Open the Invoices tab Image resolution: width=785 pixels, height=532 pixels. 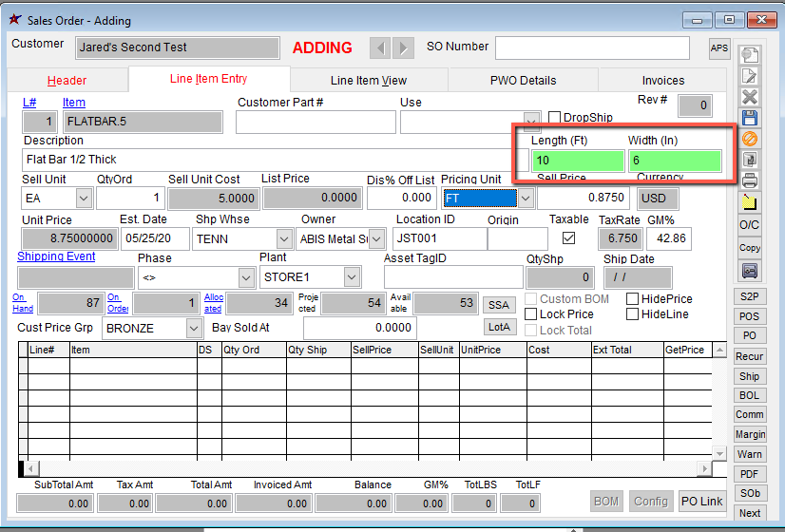tap(662, 81)
